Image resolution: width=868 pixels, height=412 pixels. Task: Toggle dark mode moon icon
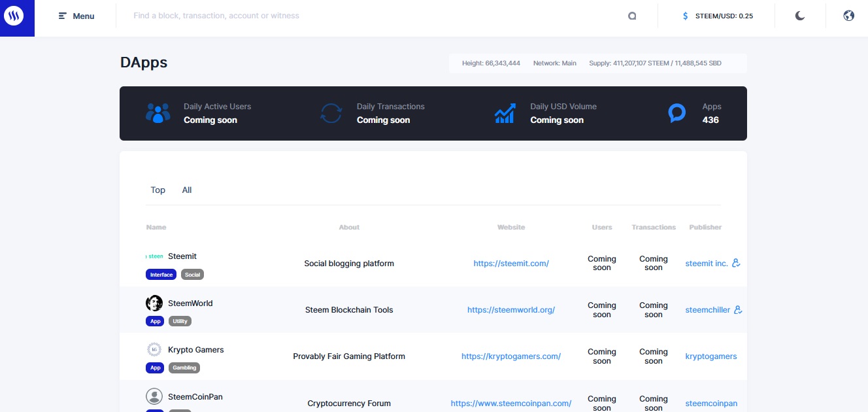click(800, 16)
